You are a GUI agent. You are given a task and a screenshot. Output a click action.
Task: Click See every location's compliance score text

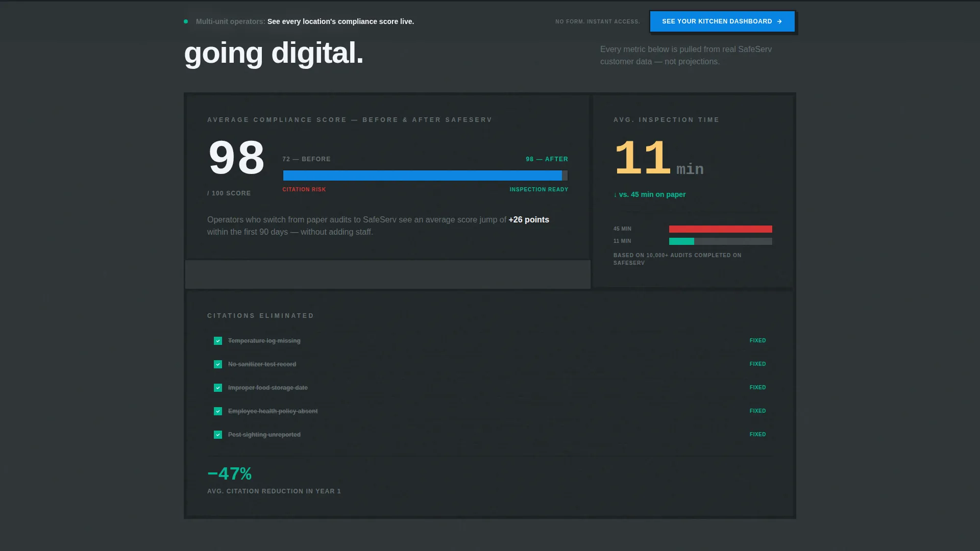pyautogui.click(x=340, y=21)
